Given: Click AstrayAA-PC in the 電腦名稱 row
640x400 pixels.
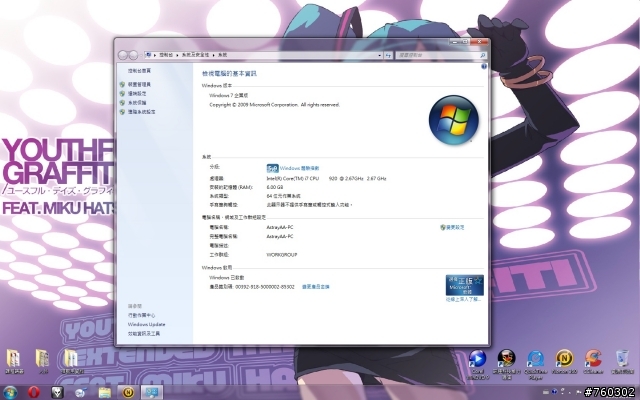Looking at the screenshot, I should (x=280, y=227).
